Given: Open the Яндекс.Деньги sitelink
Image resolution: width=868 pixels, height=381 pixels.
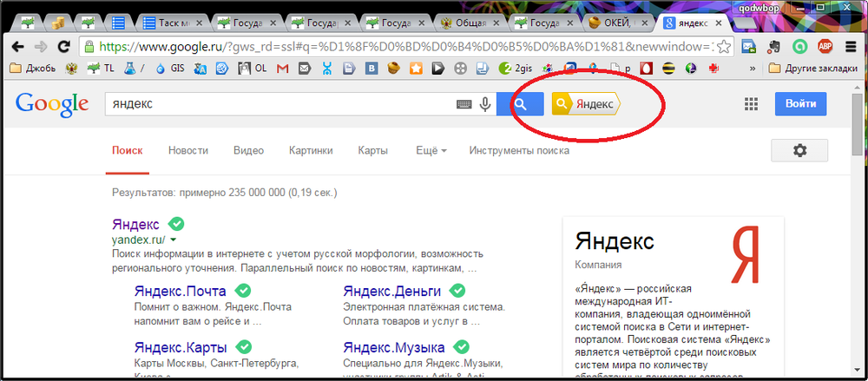Looking at the screenshot, I should pos(392,292).
